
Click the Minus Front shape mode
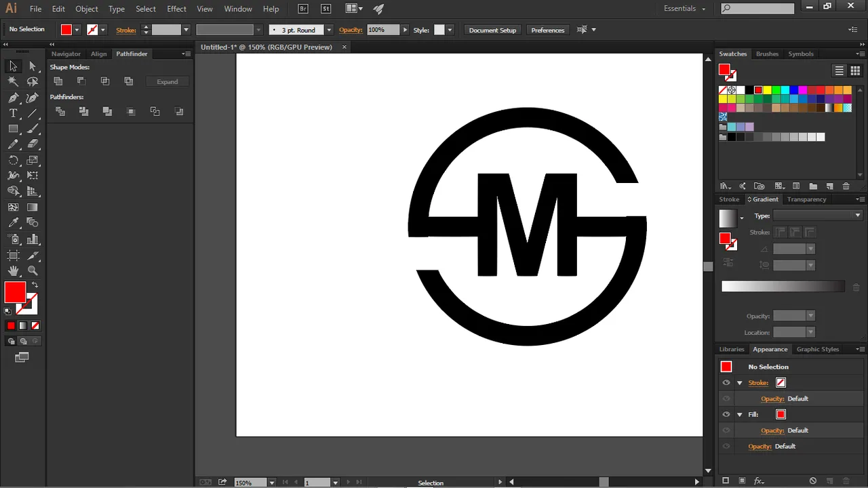pos(81,81)
